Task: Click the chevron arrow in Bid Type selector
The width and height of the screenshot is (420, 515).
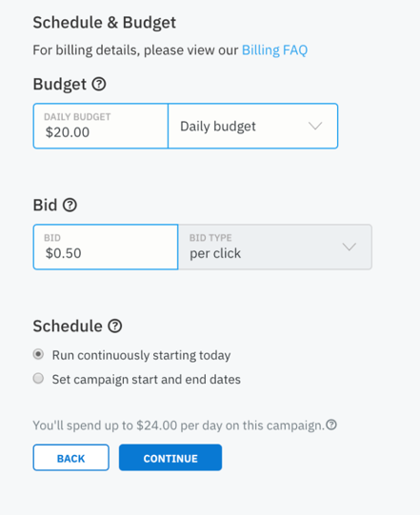Action: [349, 247]
